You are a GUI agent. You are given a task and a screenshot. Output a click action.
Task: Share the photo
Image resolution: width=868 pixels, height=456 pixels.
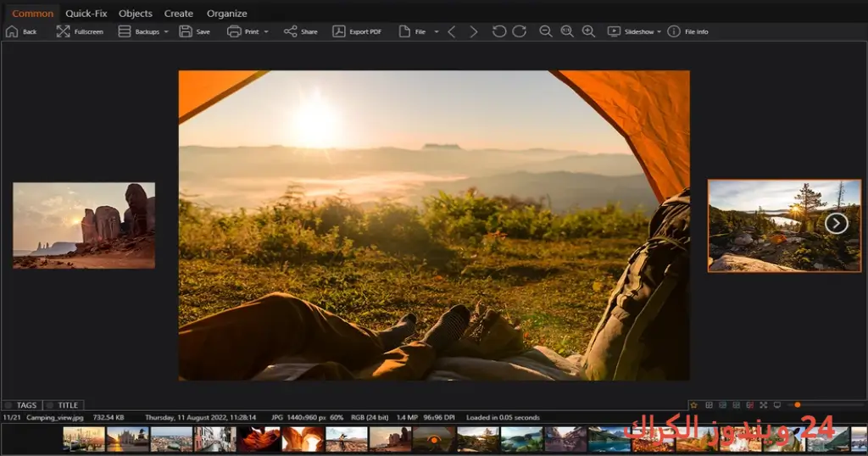click(301, 31)
